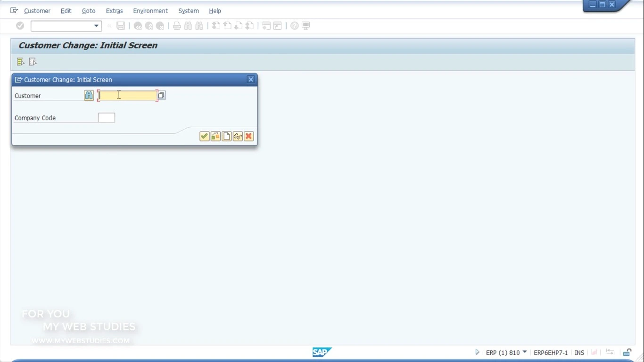Click the Next Page toolbar icon
Image resolution: width=644 pixels, height=362 pixels.
click(x=239, y=26)
